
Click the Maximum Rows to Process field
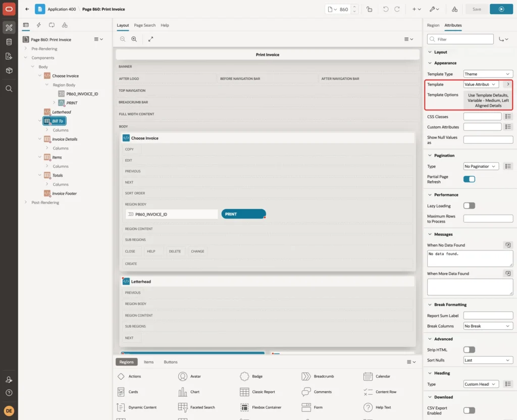488,219
